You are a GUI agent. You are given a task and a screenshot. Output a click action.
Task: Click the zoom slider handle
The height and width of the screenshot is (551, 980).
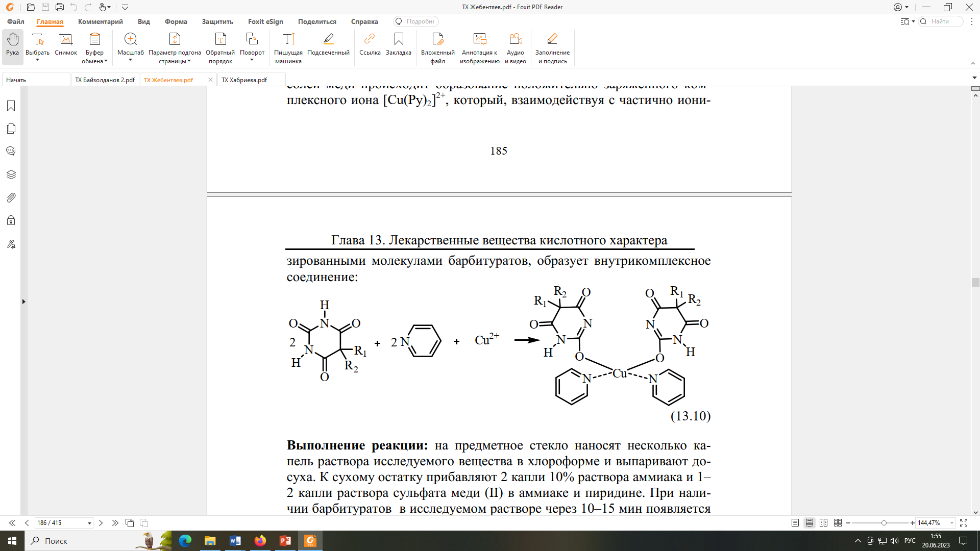[884, 523]
